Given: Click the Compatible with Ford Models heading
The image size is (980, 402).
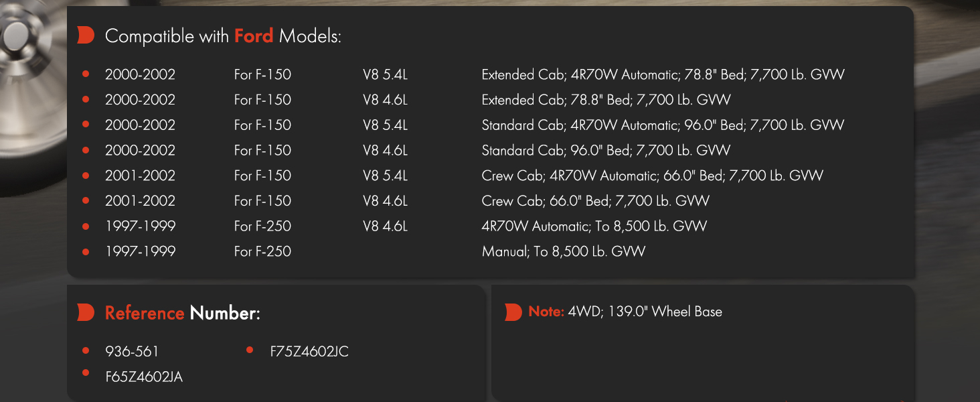Looking at the screenshot, I should point(223,36).
